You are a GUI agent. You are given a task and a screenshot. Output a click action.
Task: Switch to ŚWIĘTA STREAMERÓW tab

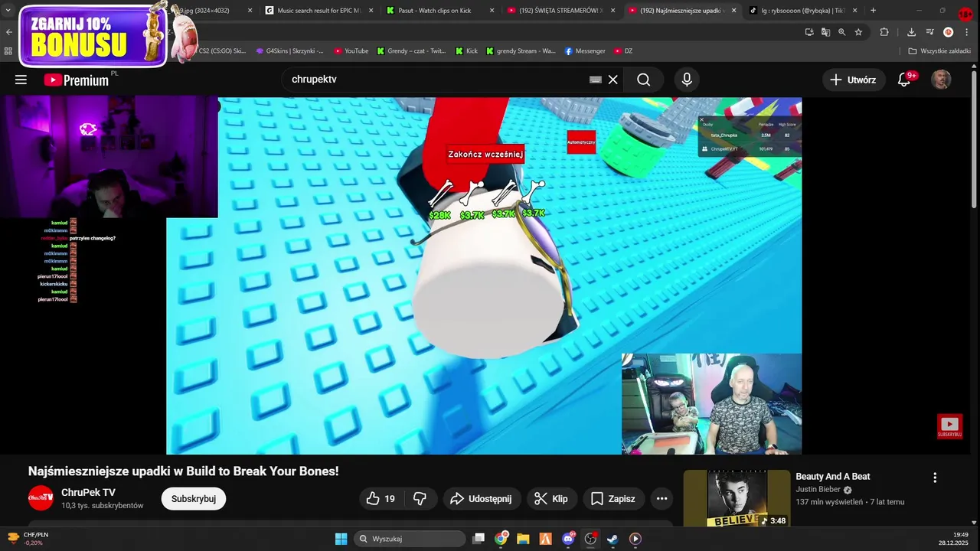coord(561,11)
